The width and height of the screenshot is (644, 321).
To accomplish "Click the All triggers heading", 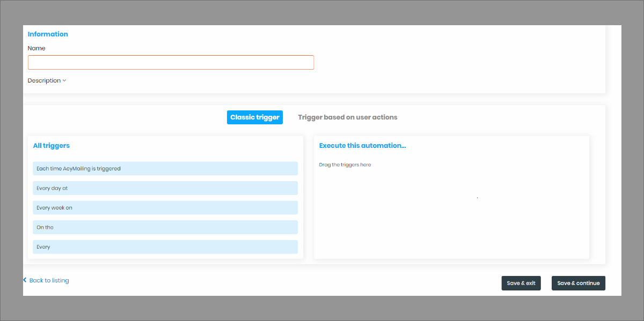I will pos(51,146).
